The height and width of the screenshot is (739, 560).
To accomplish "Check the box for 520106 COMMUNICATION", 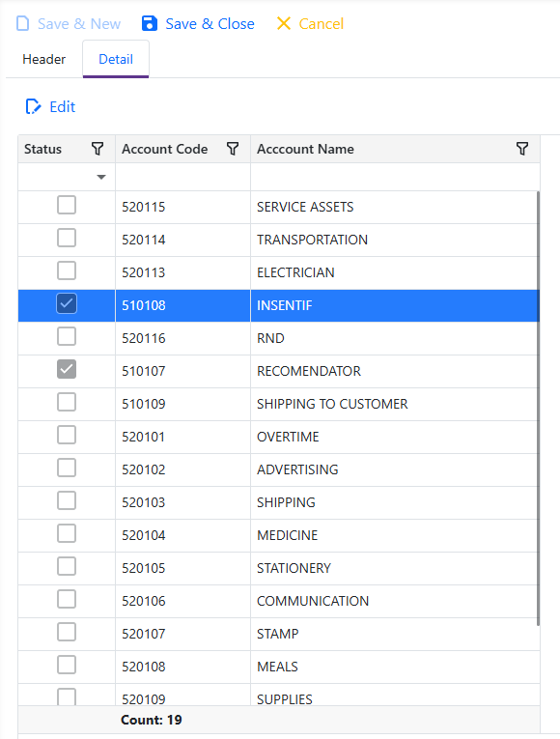I will (67, 599).
